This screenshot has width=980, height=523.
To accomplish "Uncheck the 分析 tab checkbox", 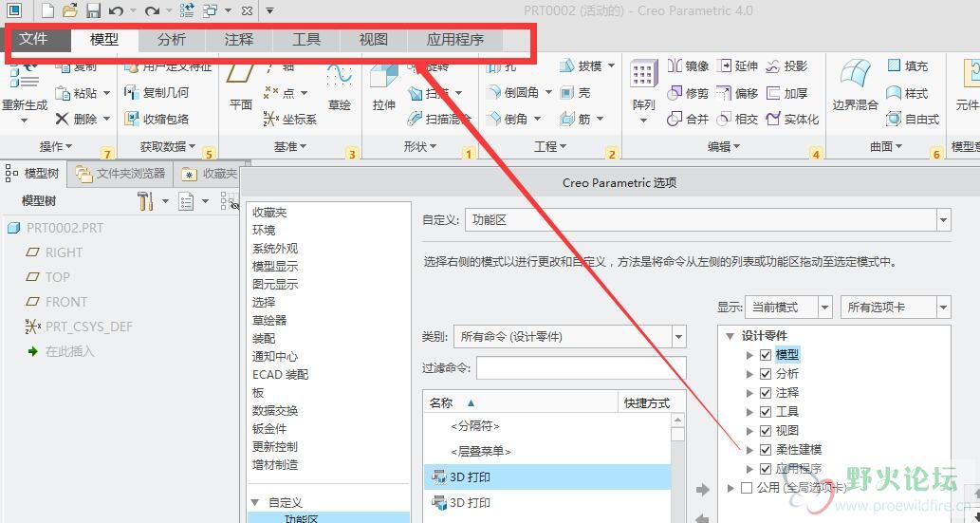I will pos(765,374).
